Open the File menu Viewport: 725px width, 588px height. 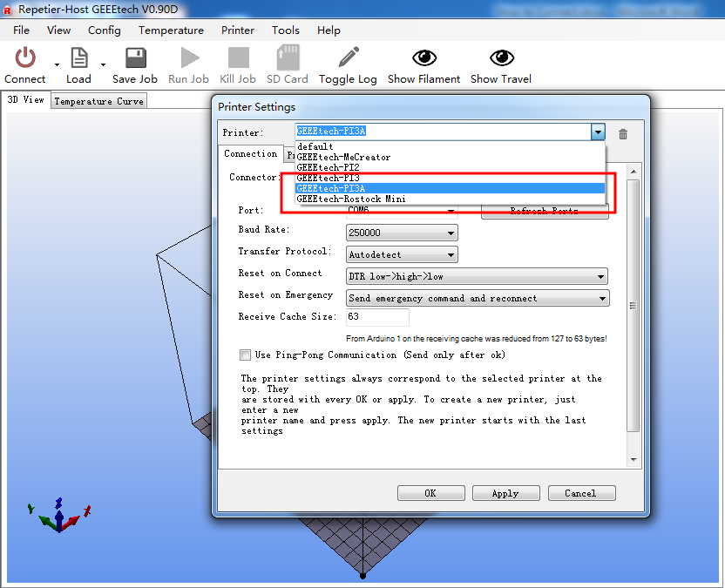tap(21, 30)
